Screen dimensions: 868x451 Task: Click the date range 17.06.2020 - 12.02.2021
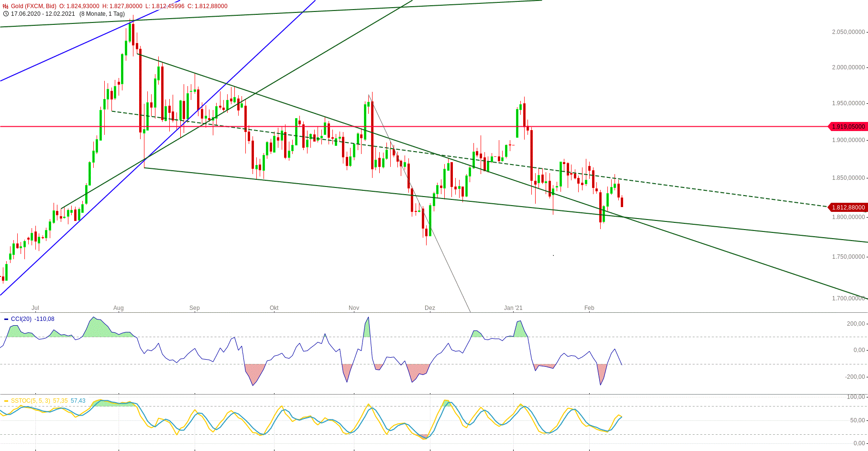[x=43, y=13]
